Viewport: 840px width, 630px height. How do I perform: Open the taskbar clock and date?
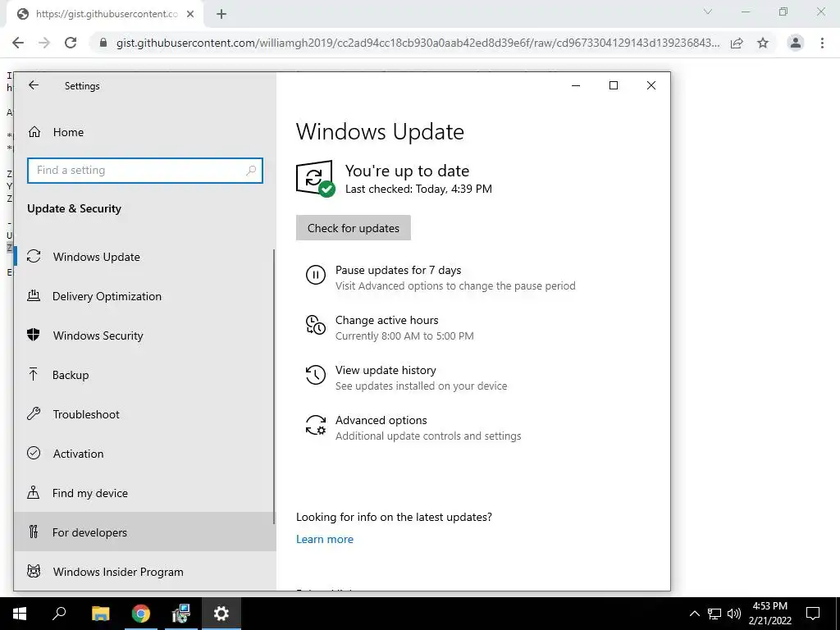769,614
